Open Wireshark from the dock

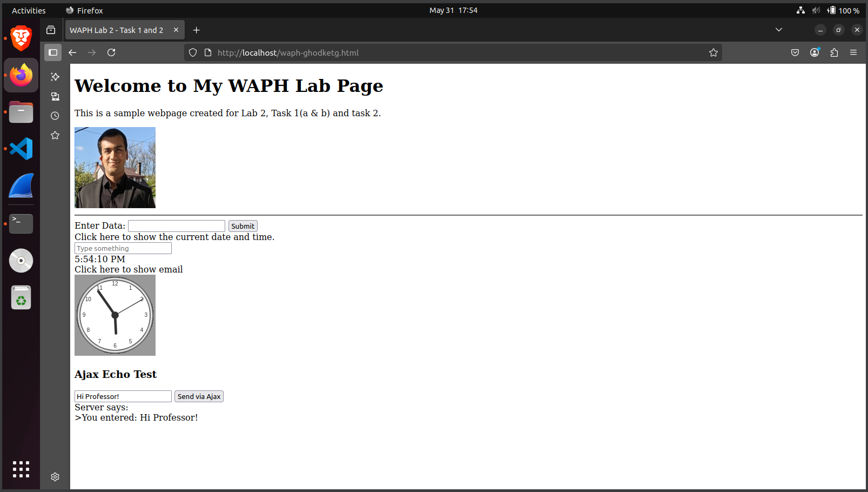(21, 185)
